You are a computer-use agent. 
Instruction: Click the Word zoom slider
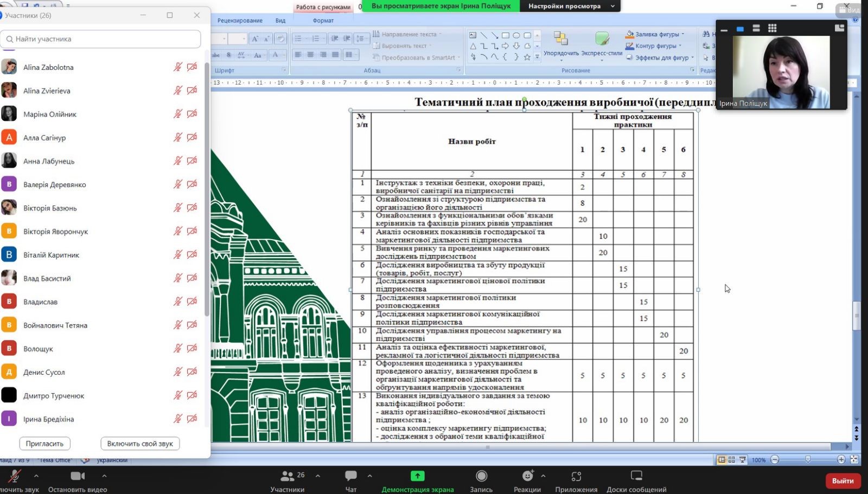click(808, 459)
